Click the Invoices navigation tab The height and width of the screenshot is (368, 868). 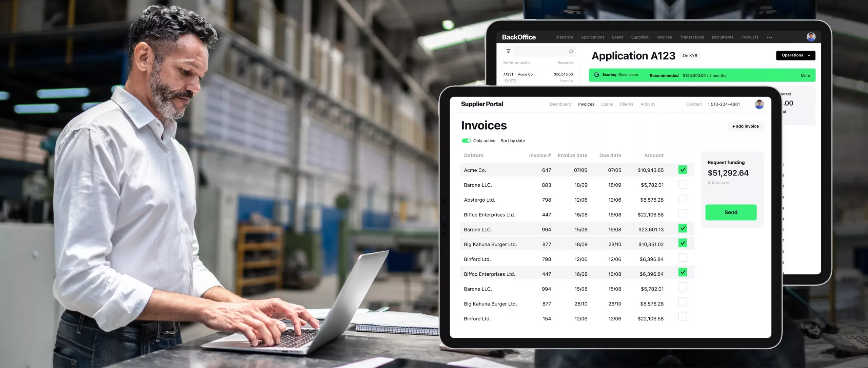pyautogui.click(x=586, y=104)
